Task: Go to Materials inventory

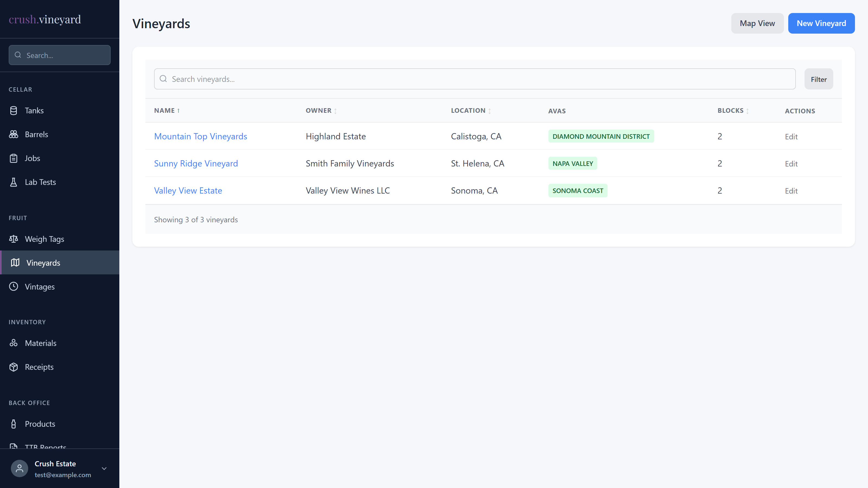Action: [60, 343]
